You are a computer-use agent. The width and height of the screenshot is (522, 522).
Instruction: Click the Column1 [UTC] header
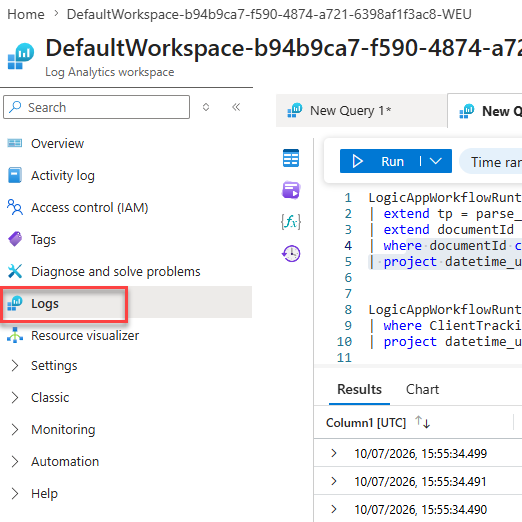(366, 422)
